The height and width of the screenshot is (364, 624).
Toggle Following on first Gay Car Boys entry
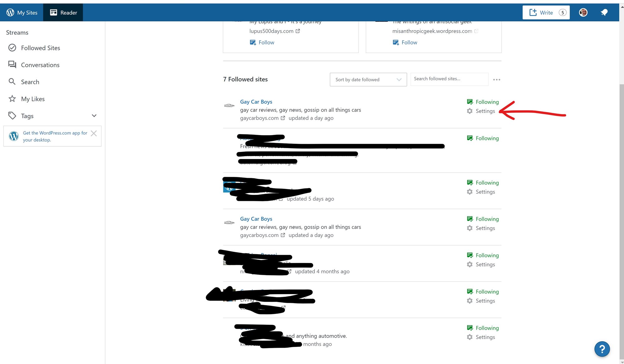483,102
